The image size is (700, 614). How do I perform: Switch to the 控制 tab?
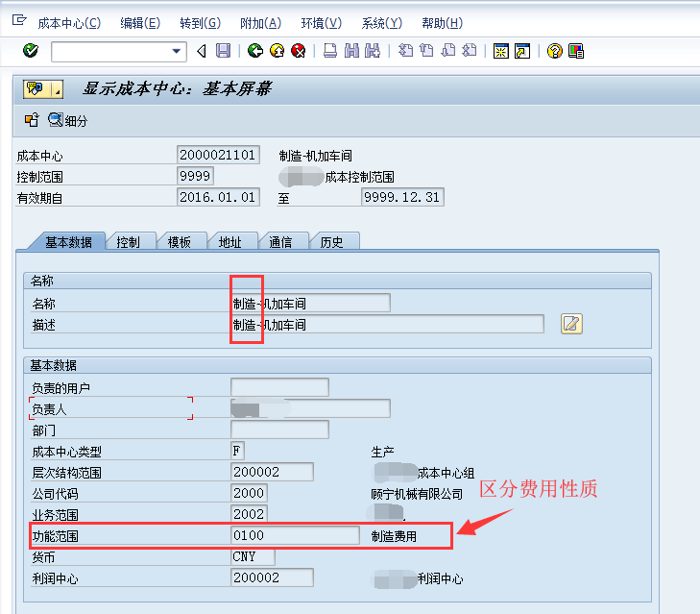[x=128, y=242]
